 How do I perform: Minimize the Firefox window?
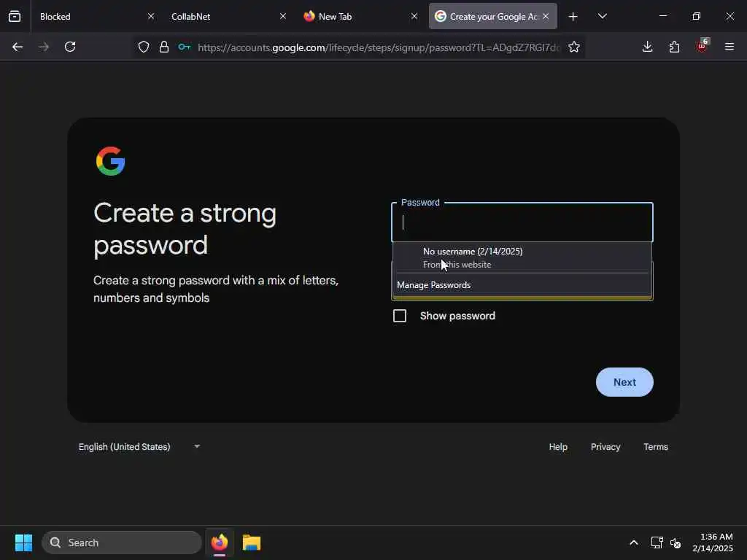(662, 16)
